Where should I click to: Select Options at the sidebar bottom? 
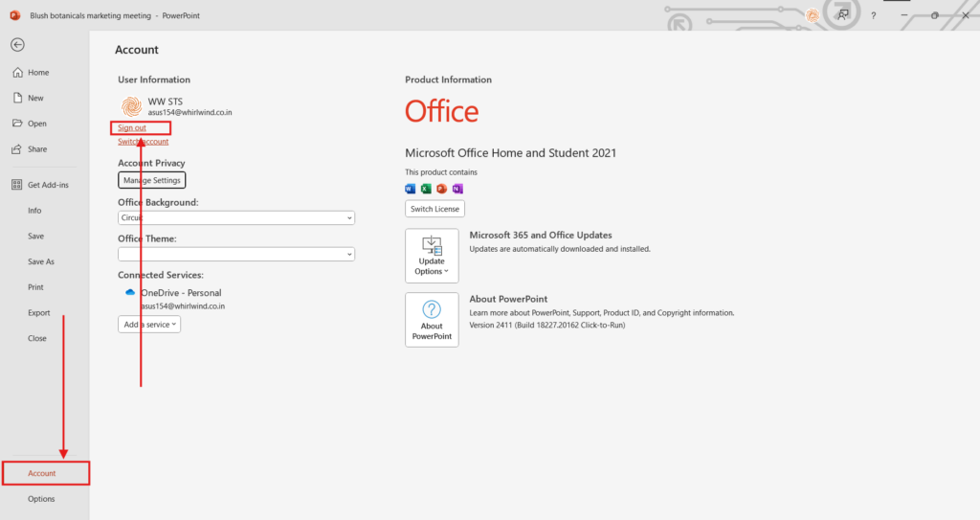point(41,499)
